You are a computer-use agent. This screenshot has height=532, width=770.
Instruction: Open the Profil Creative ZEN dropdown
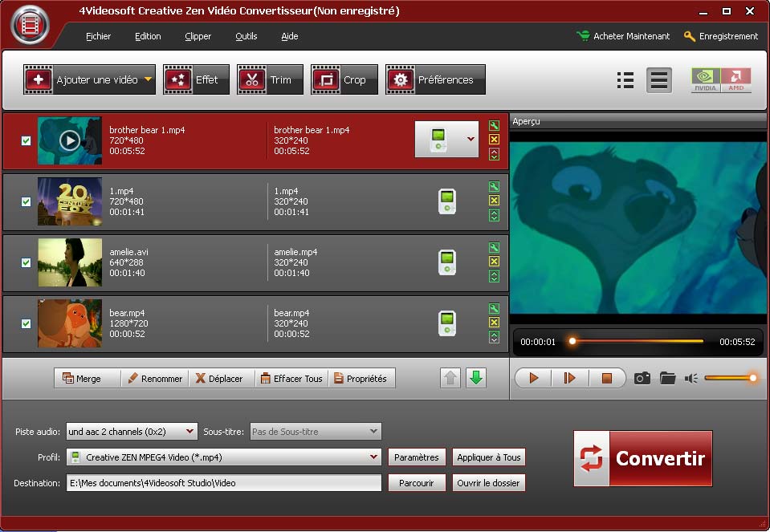pos(373,457)
